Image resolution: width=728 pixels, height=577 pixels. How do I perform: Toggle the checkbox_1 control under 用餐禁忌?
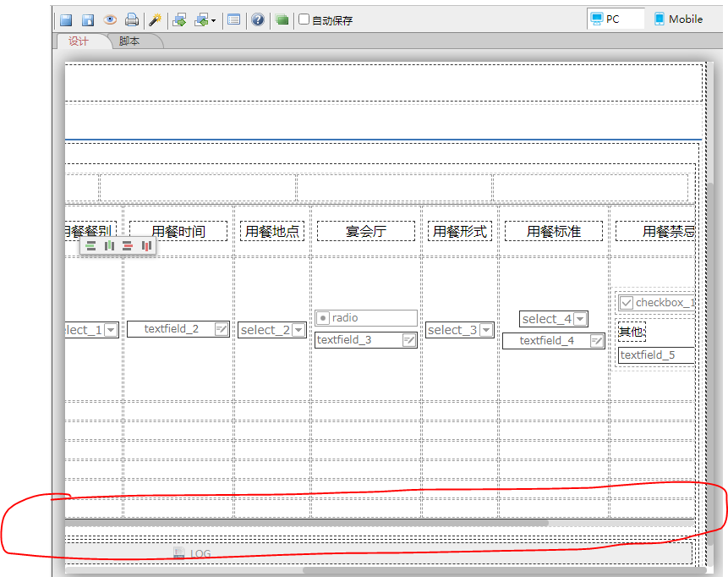(x=627, y=303)
